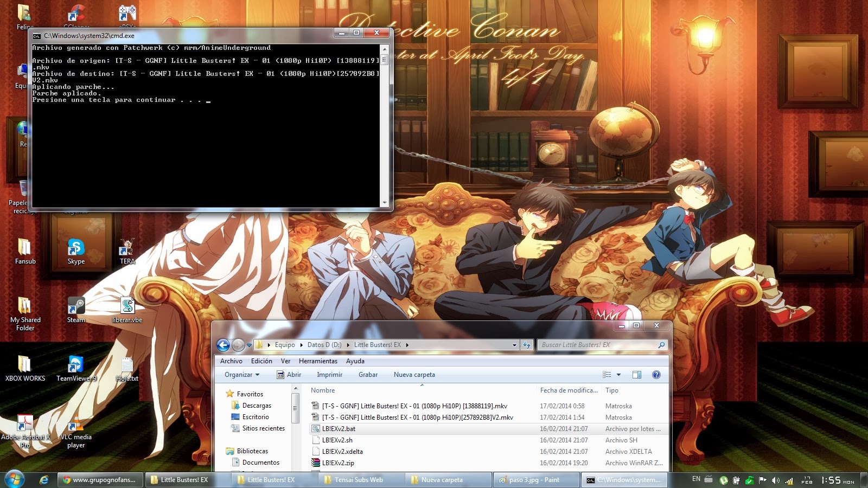The width and height of the screenshot is (868, 488).
Task: Sort by the Tipo column header
Action: coord(634,390)
